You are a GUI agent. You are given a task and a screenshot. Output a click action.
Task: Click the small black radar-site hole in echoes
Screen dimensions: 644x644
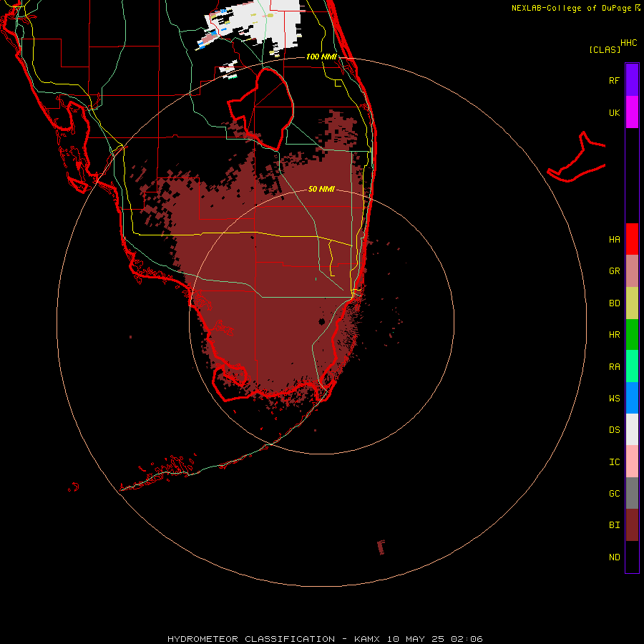pyautogui.click(x=321, y=321)
